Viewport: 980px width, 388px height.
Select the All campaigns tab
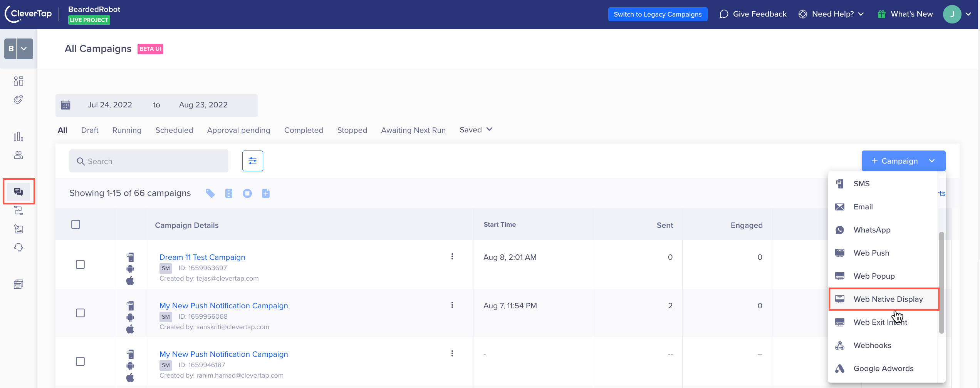pyautogui.click(x=62, y=130)
